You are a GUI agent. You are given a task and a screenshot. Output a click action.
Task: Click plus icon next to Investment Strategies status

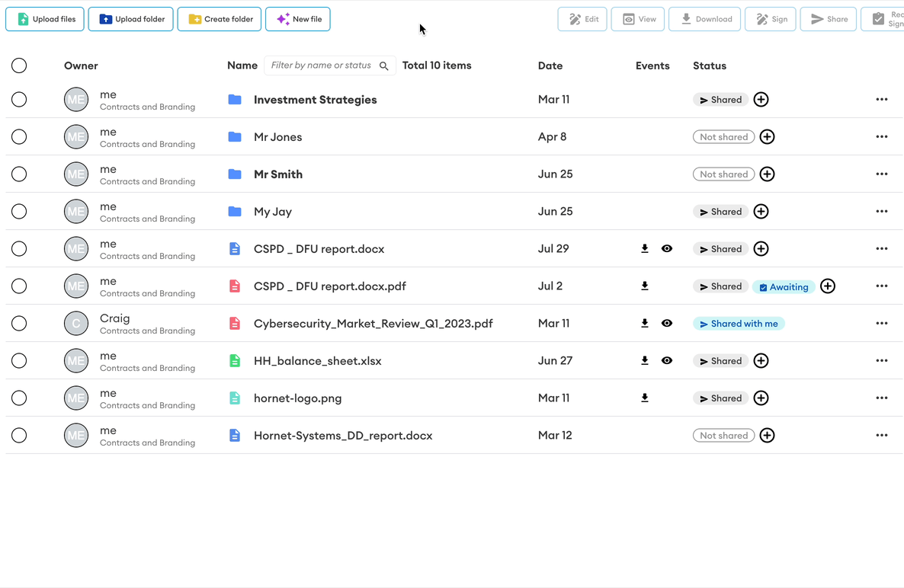[761, 100]
